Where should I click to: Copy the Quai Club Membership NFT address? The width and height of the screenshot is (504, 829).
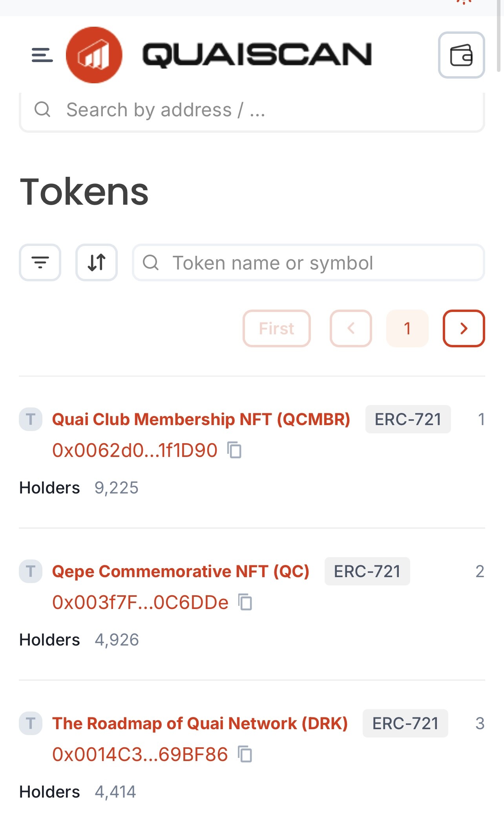pyautogui.click(x=235, y=450)
